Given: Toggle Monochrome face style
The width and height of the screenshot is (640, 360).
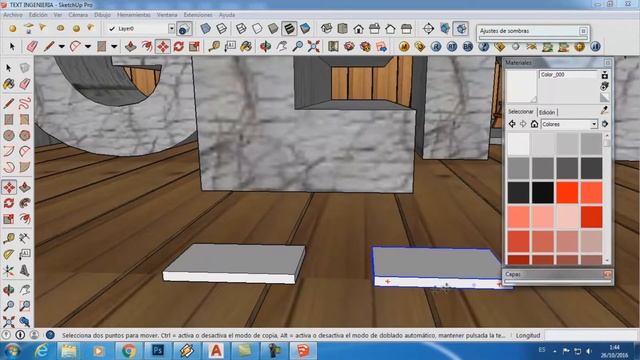Looking at the screenshot, I should (x=305, y=29).
